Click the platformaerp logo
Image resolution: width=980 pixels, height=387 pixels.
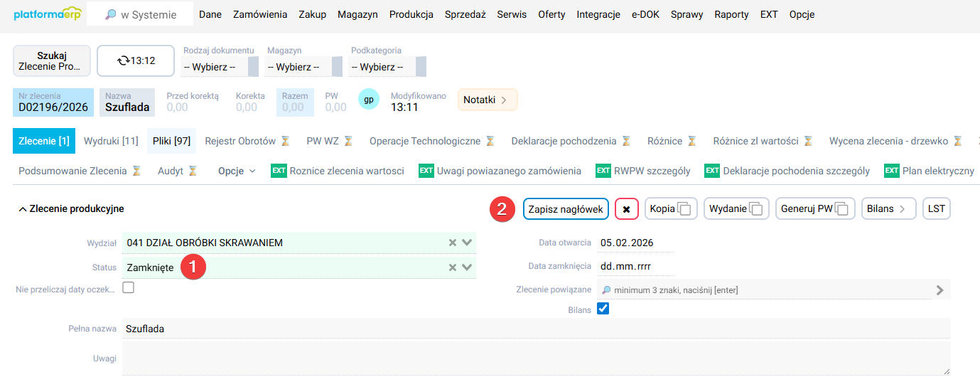(x=48, y=14)
